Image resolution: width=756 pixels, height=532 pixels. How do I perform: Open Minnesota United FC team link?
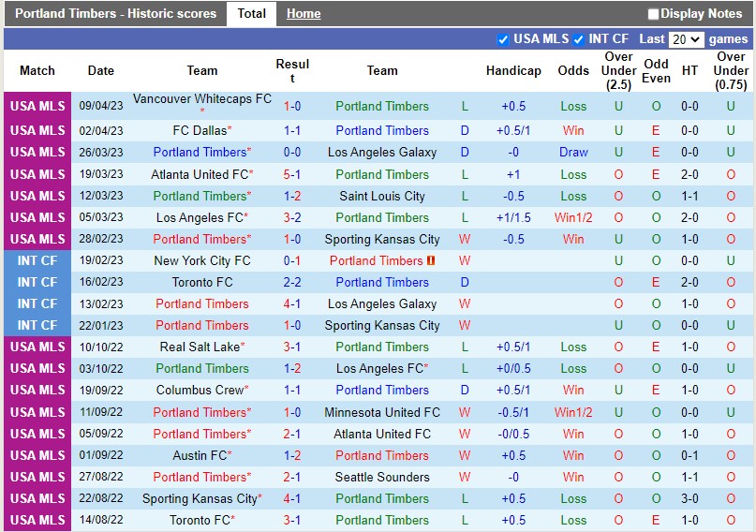382,412
